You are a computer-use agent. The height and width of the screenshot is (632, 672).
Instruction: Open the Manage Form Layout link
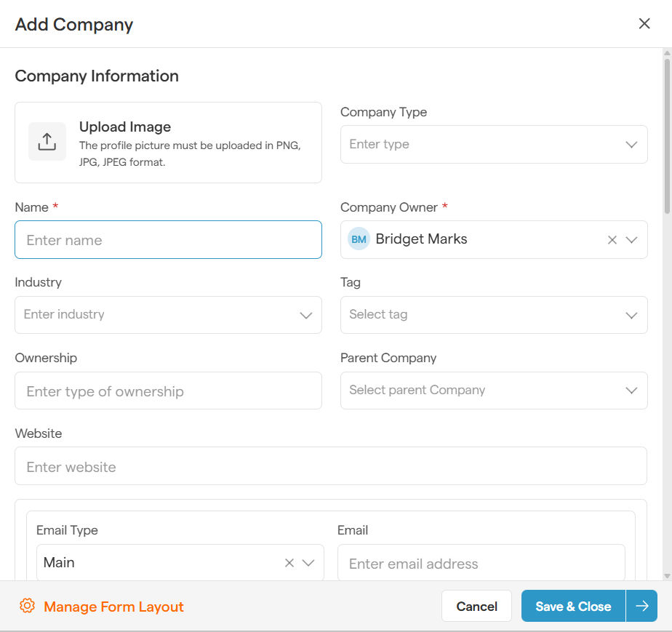click(x=113, y=607)
